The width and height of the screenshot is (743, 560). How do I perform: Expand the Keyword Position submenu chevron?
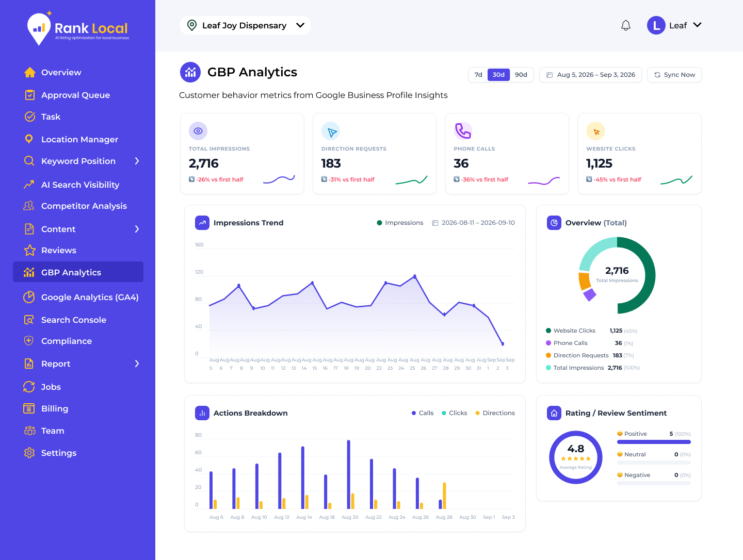(137, 161)
